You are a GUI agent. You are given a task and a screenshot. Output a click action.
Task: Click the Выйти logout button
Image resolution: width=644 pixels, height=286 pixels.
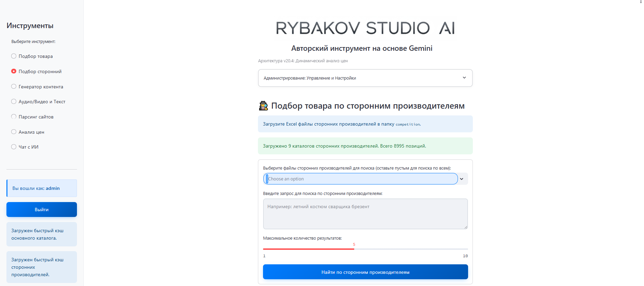[42, 210]
